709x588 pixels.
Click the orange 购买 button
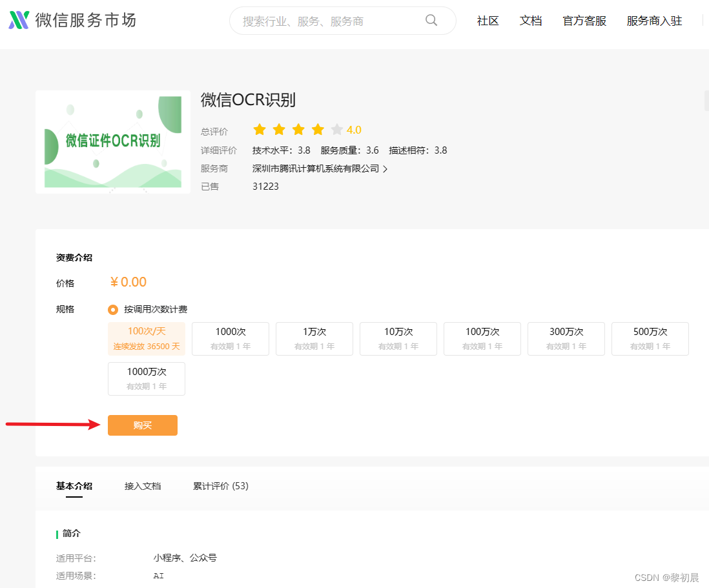tap(143, 425)
